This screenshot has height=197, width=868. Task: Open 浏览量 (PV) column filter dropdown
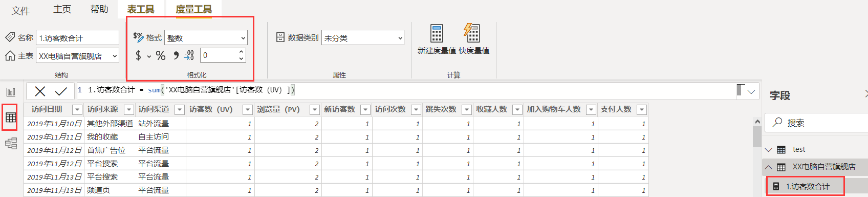(315, 109)
